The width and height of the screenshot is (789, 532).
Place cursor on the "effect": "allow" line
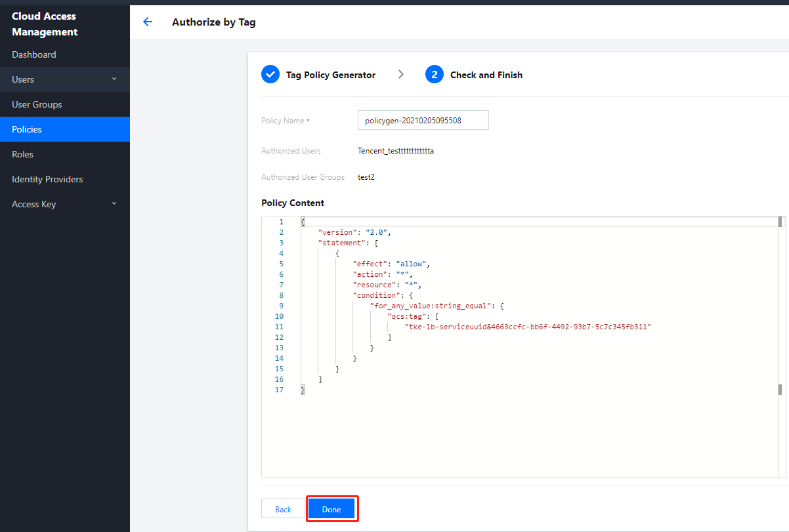coord(391,264)
